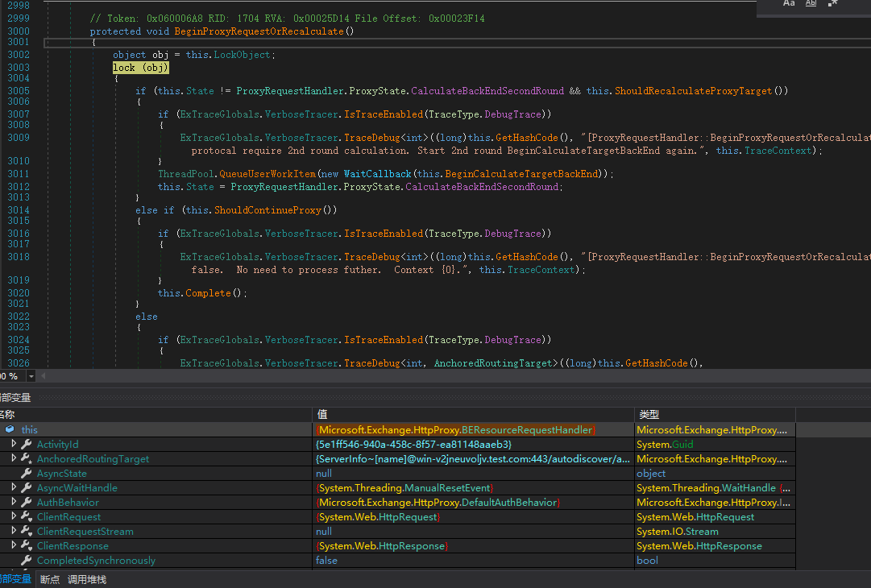Click QueueUserWorkItem on line 3011
Screen dimensions: 871x588
pos(268,174)
